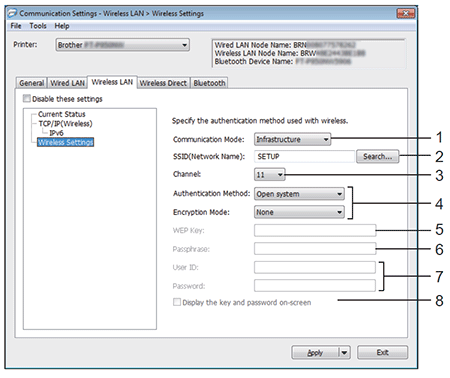Click the Search... button for SSID
The image size is (450, 378).
(377, 156)
